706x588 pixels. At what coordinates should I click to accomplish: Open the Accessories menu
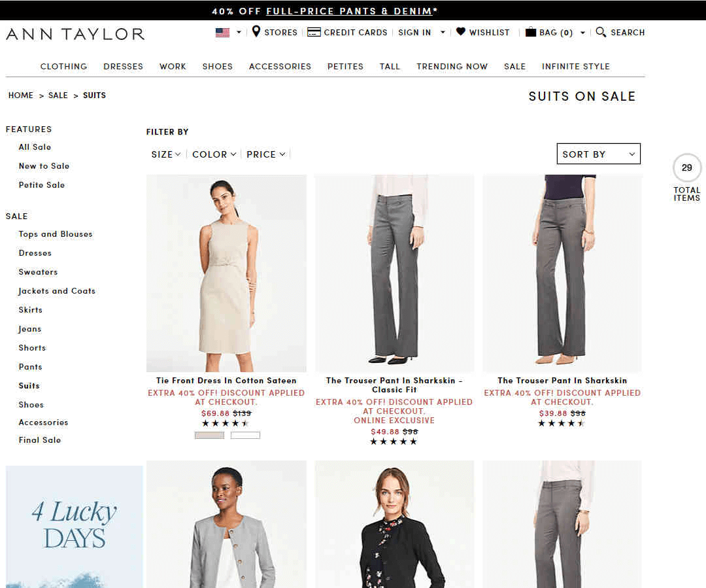[x=280, y=66]
